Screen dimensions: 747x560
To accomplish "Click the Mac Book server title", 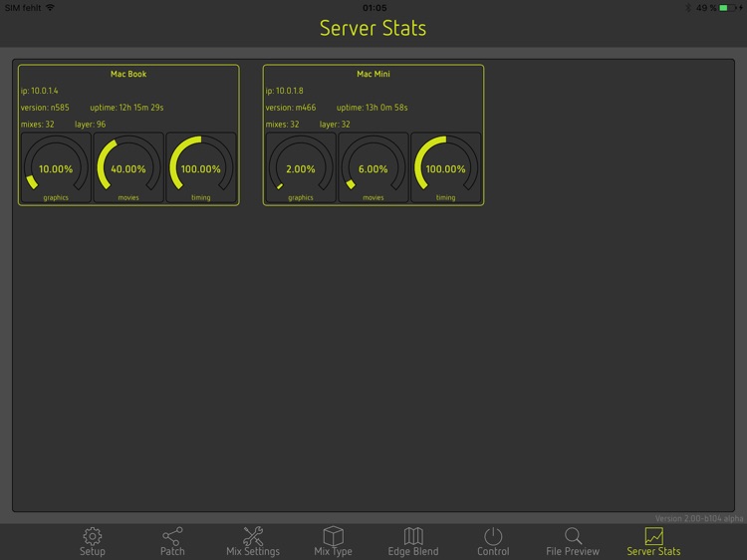I will click(x=128, y=74).
